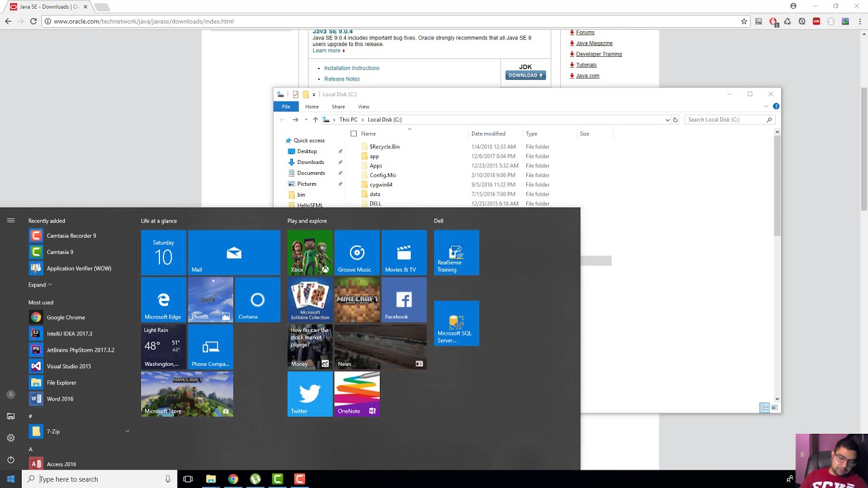Toggle the select-all checkbox in File Explorer
The width and height of the screenshot is (868, 488).
353,134
